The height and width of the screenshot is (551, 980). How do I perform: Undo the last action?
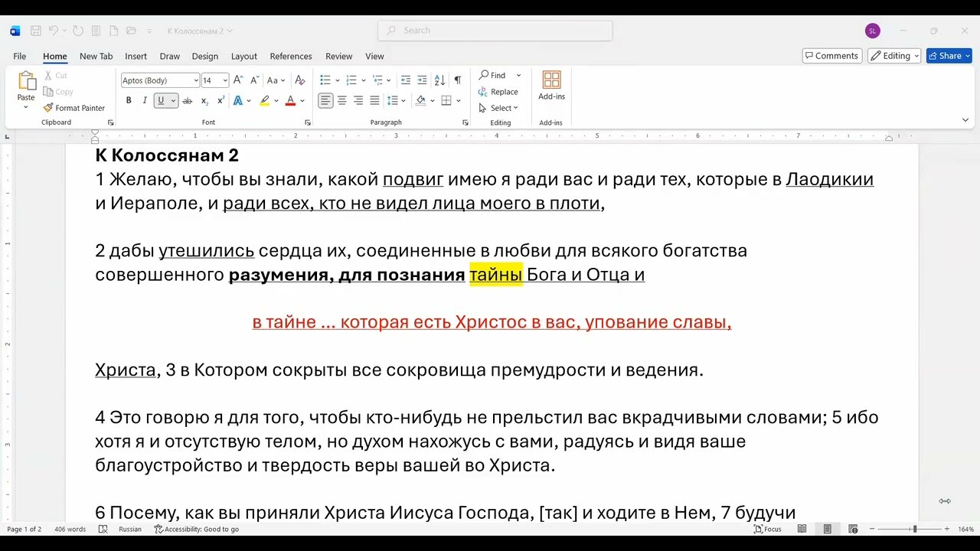pos(54,31)
